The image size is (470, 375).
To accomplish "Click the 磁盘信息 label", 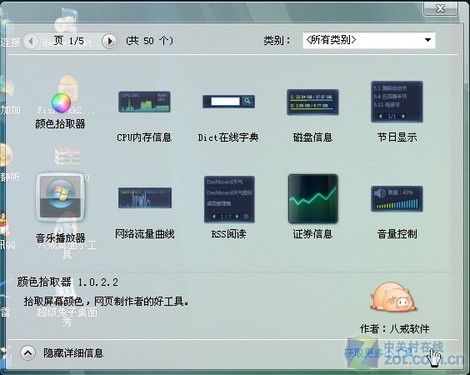I will click(313, 137).
